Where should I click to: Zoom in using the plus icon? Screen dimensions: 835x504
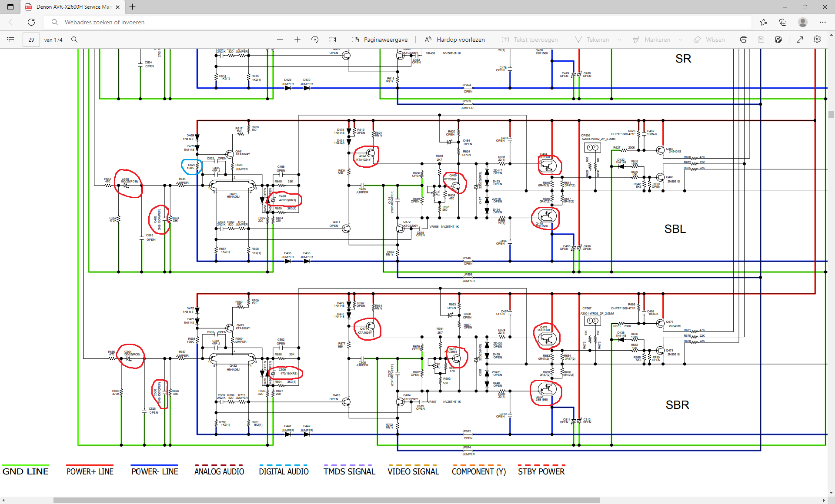297,40
